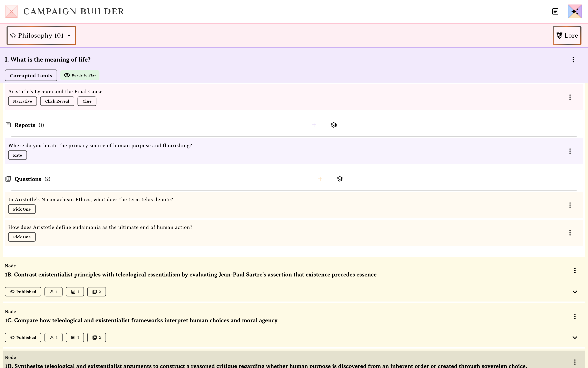Viewport: 588px width, 368px height.
Task: Select the Click Reveal tag
Action: pos(57,101)
